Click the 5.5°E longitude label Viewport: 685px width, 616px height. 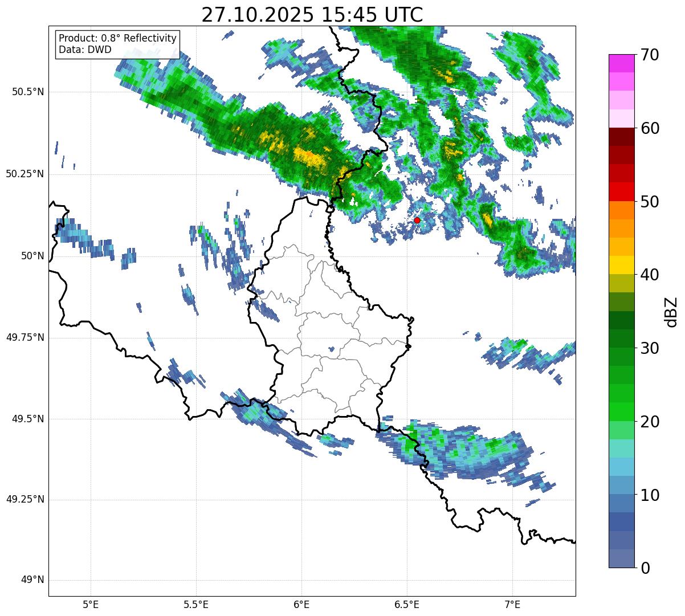(196, 605)
